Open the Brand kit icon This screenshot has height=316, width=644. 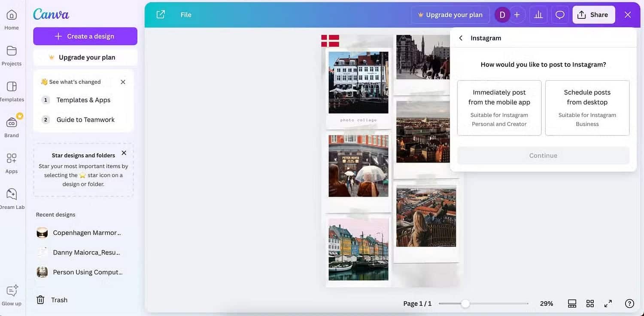click(x=12, y=123)
